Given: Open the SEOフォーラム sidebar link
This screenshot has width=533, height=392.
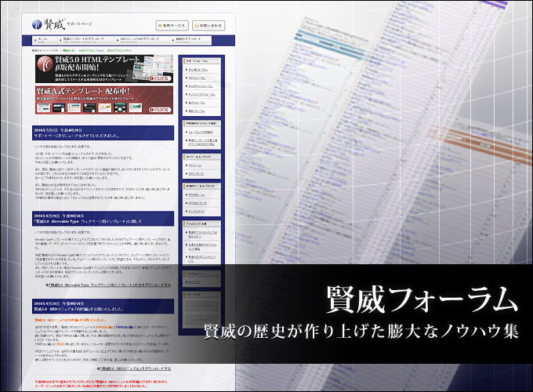Looking at the screenshot, I should pos(197,78).
